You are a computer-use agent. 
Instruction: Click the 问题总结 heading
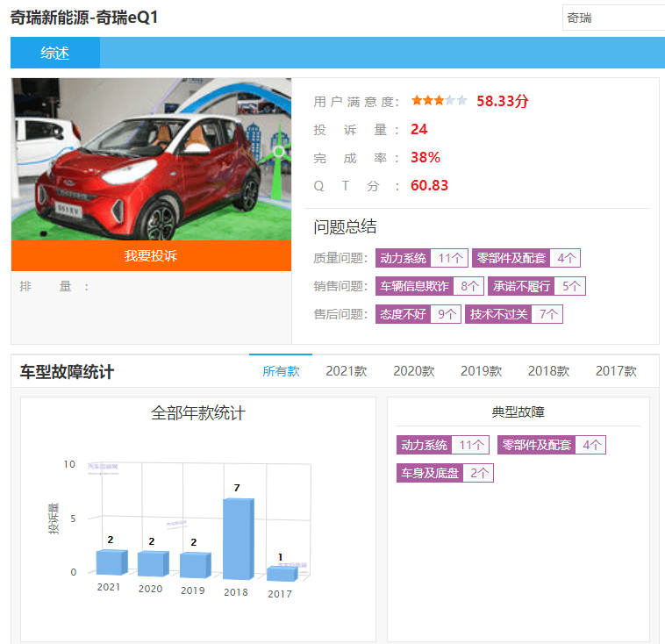coord(345,226)
